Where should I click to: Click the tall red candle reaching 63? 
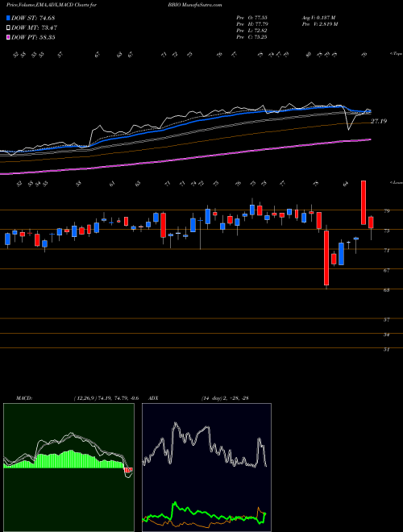click(x=326, y=258)
